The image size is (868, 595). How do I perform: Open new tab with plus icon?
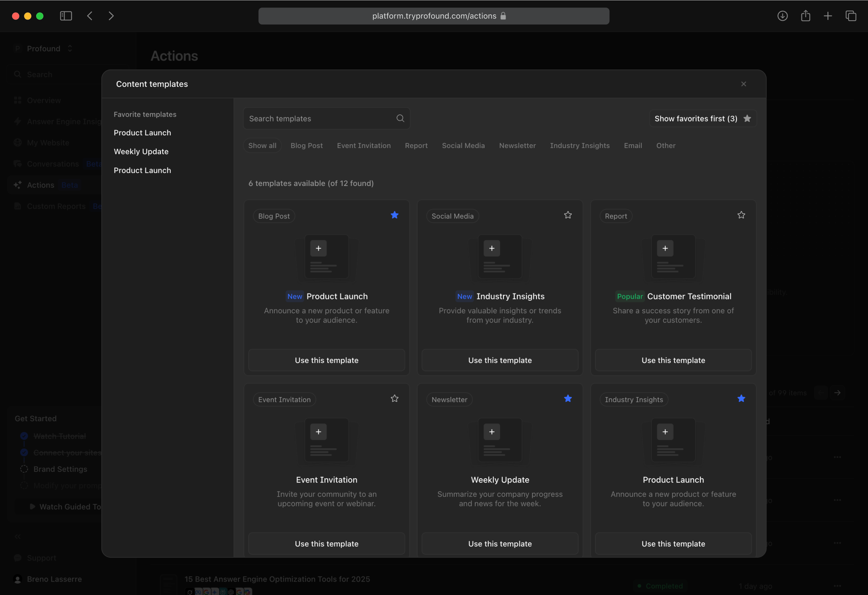[828, 16]
